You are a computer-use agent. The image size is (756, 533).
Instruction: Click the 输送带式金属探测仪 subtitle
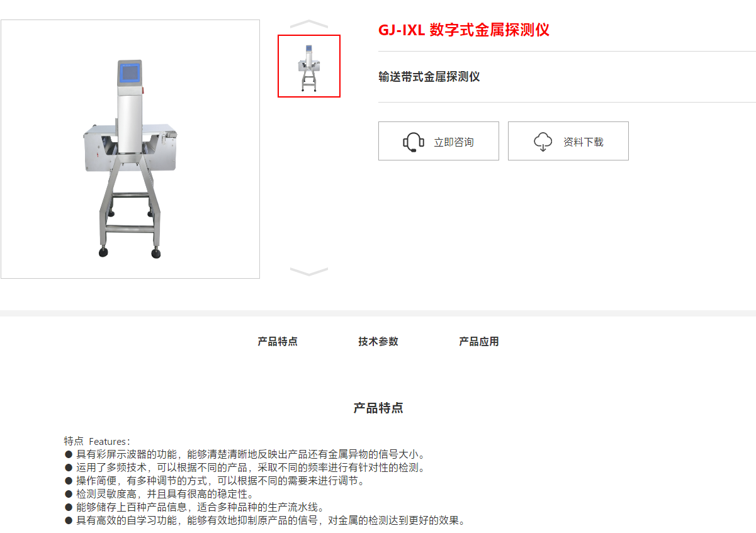pos(429,77)
